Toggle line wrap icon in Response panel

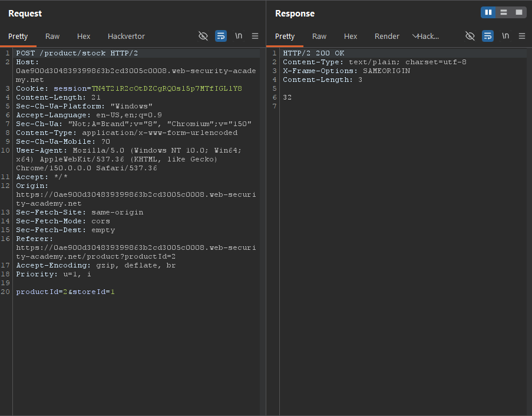(x=488, y=36)
